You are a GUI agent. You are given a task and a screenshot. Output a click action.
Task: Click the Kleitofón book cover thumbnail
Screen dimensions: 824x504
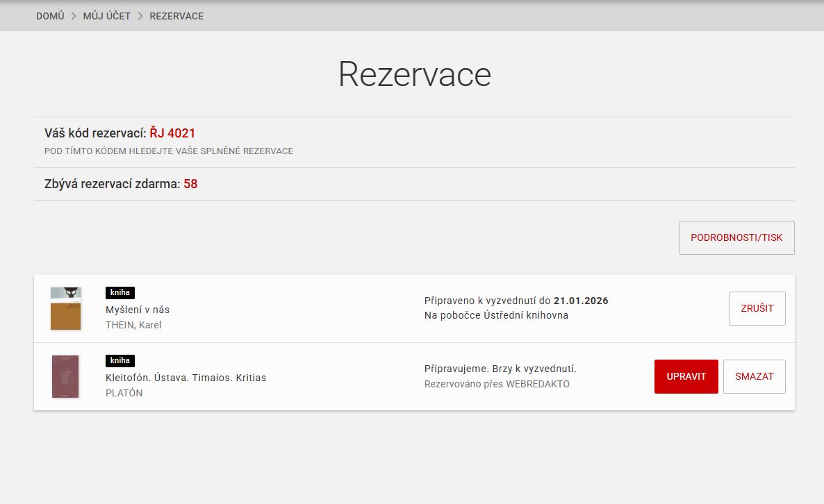(65, 376)
